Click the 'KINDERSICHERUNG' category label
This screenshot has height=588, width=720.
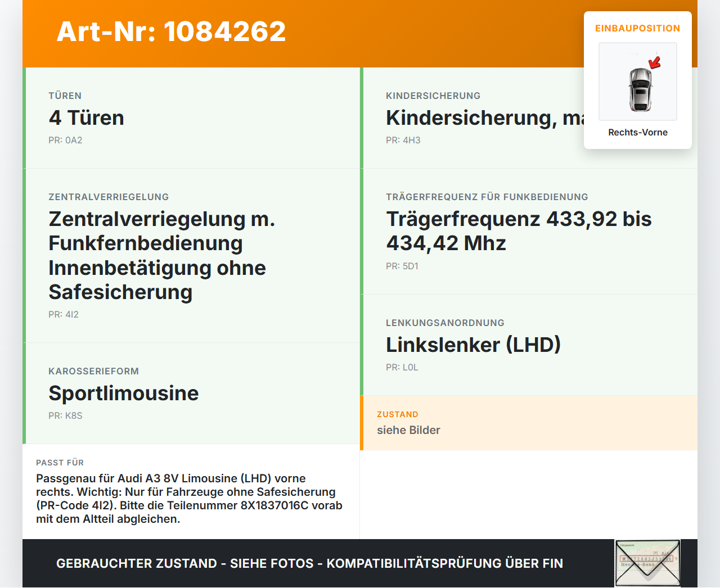point(433,96)
